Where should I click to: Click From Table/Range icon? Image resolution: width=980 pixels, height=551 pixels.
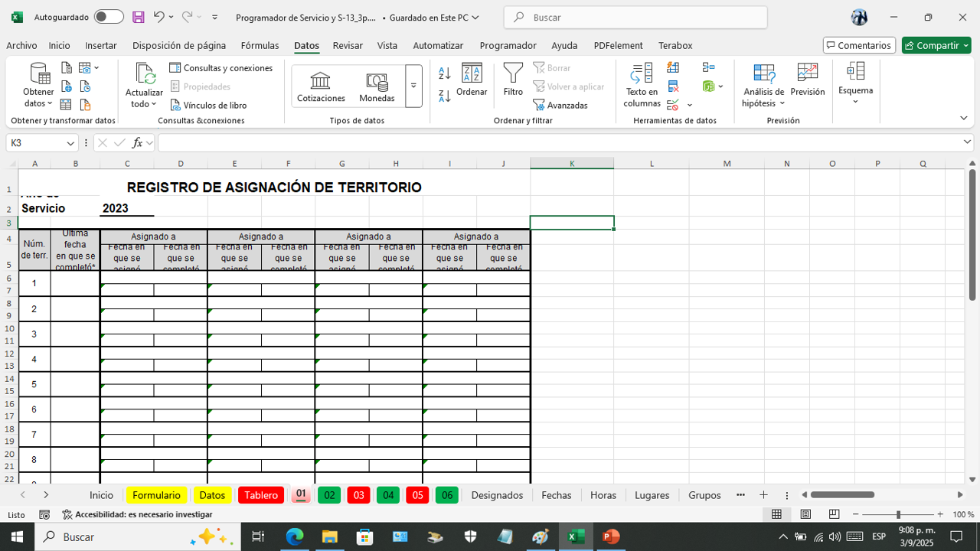click(x=67, y=105)
